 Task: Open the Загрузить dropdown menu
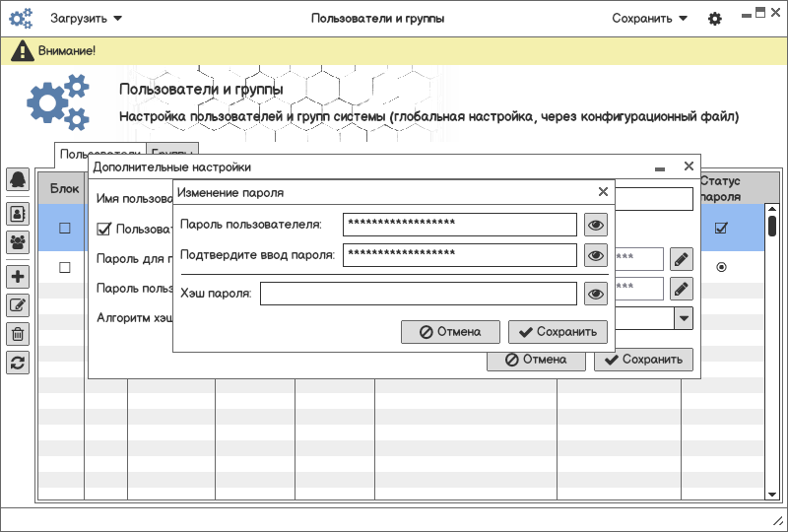(x=86, y=19)
